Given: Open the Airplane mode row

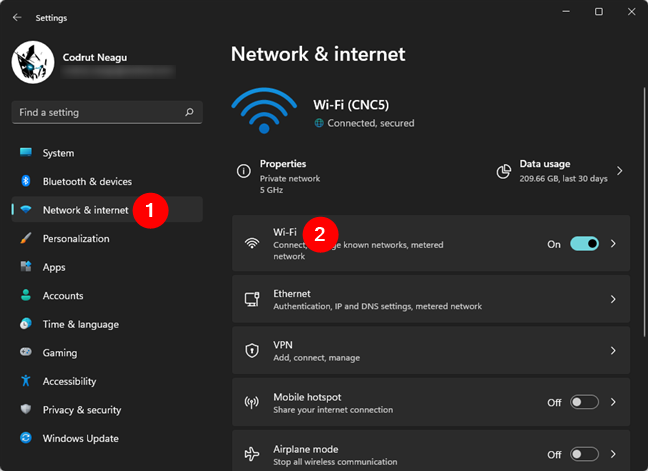Looking at the screenshot, I should 431,451.
